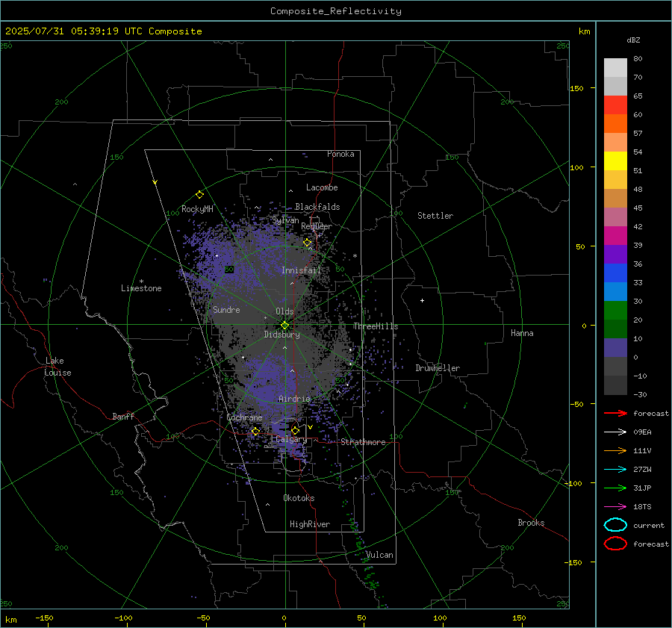The height and width of the screenshot is (628, 672).
Task: Click the Limestone label
Action: coord(141,288)
